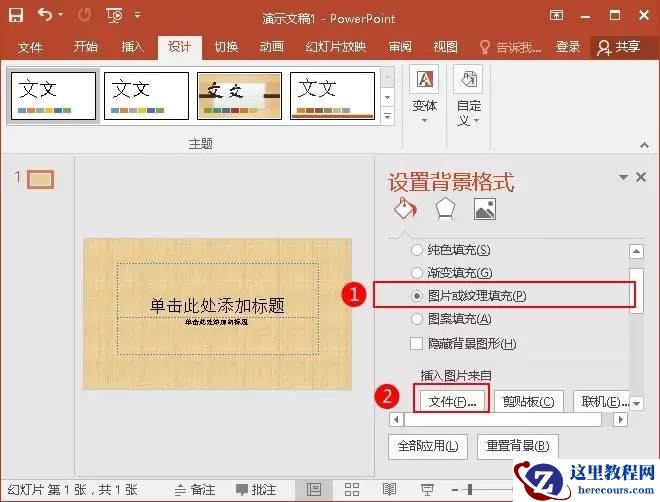Screen dimensions: 660x502
Task: Select the Effects pentagon icon
Action: pyautogui.click(x=445, y=209)
